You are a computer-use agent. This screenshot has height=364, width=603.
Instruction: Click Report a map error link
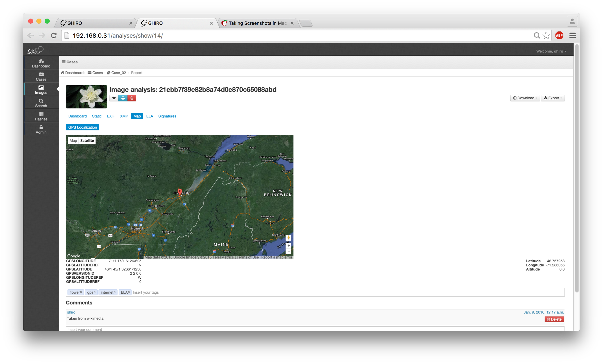[277, 257]
